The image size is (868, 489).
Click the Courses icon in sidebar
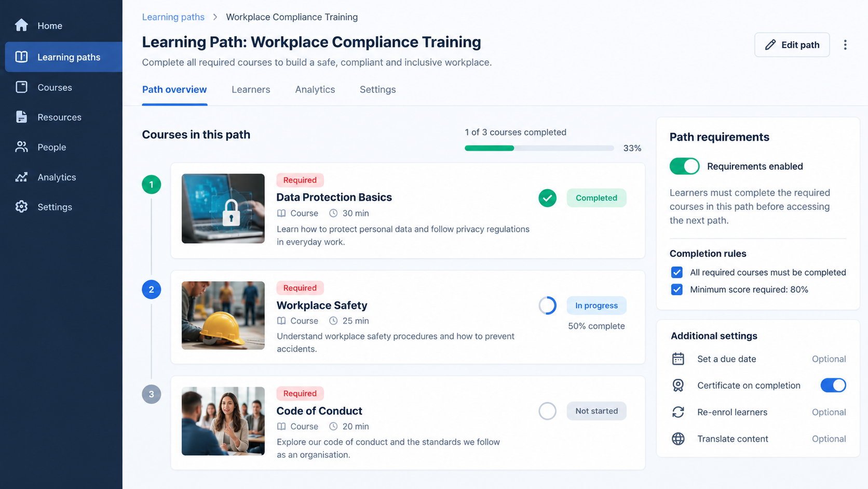(21, 87)
